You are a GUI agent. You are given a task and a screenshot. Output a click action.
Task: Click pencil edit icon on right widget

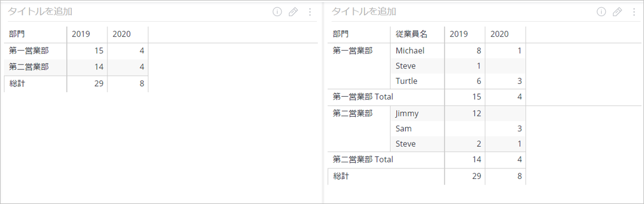(x=617, y=12)
